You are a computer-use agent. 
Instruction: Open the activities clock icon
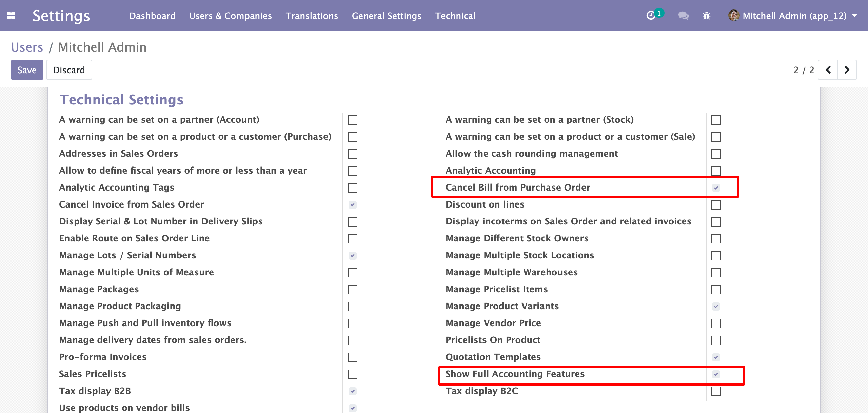651,16
